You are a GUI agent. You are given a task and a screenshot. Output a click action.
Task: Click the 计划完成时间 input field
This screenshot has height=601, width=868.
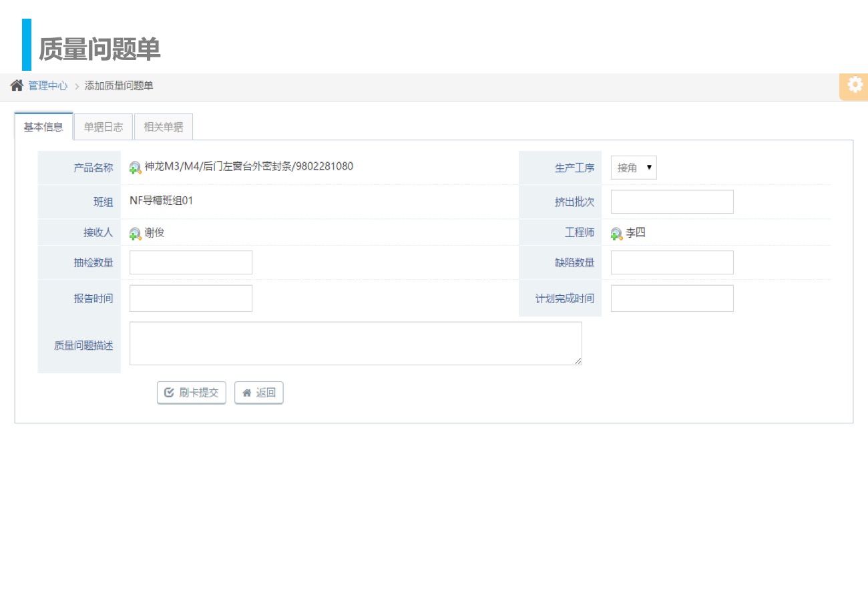tap(672, 298)
